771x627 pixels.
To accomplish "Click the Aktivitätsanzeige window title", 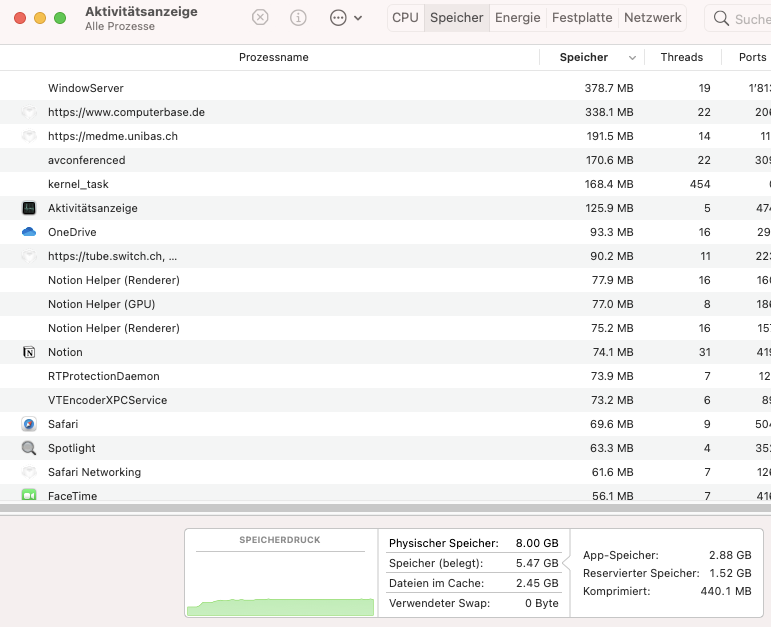I will pos(141,11).
